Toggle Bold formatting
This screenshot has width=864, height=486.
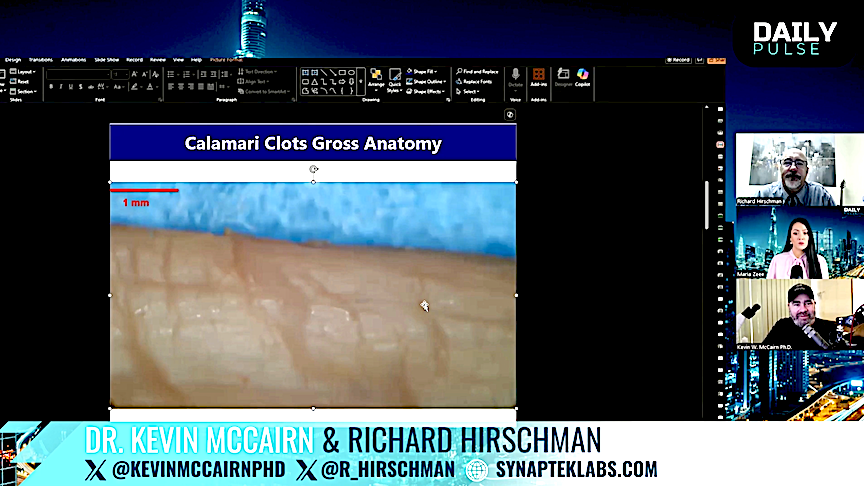pos(51,87)
